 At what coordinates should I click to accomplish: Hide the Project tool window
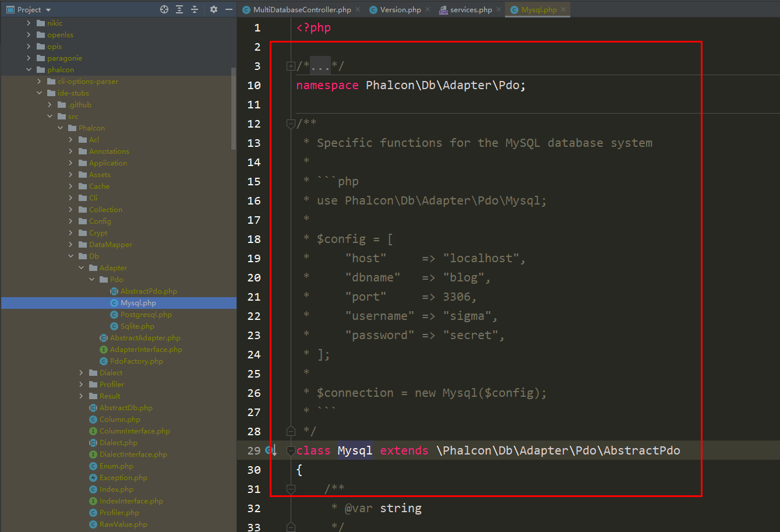228,9
